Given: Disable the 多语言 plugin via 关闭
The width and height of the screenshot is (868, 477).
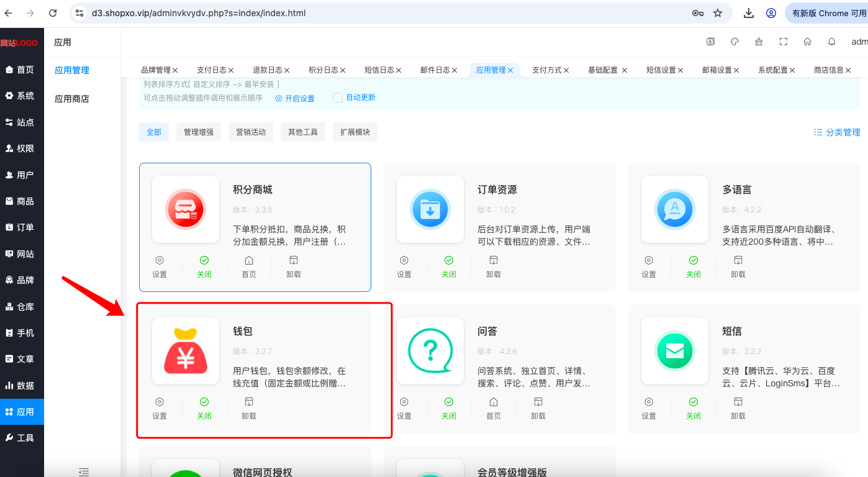Looking at the screenshot, I should pos(694,266).
